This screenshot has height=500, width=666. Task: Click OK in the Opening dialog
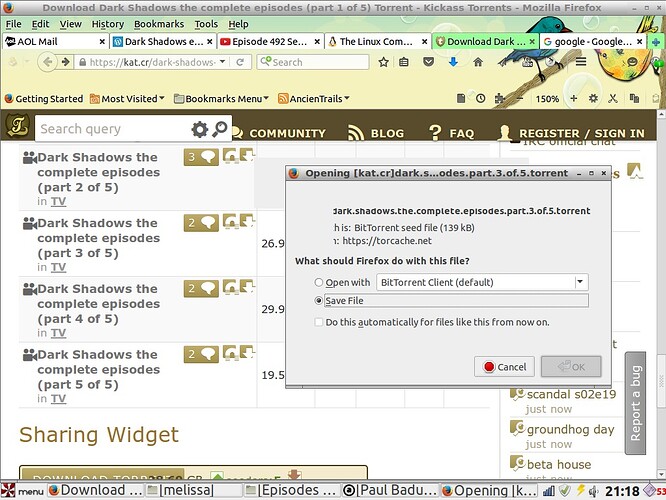point(571,367)
